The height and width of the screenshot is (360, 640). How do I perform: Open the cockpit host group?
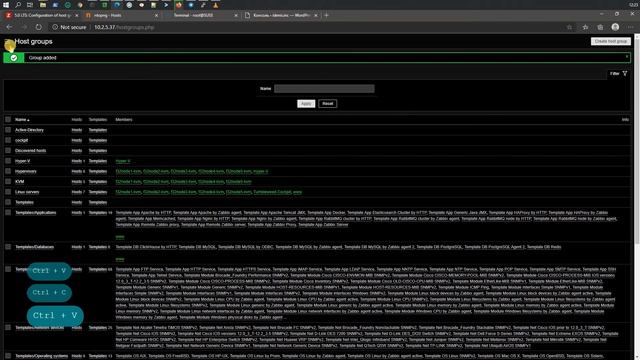[x=22, y=140]
